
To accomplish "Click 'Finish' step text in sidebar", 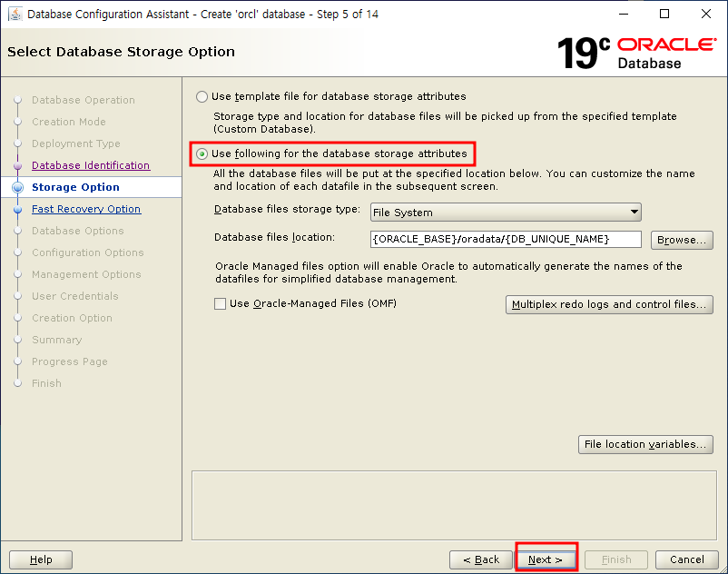I will [46, 383].
